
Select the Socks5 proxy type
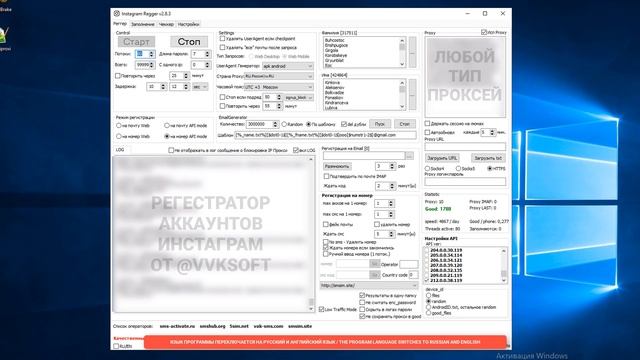(x=458, y=168)
